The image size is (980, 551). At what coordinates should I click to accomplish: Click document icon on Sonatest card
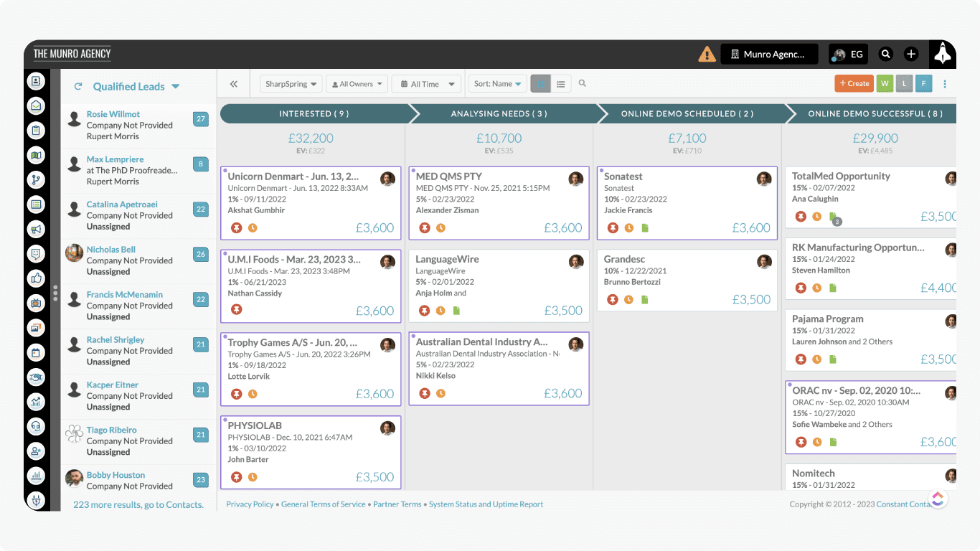[645, 227]
